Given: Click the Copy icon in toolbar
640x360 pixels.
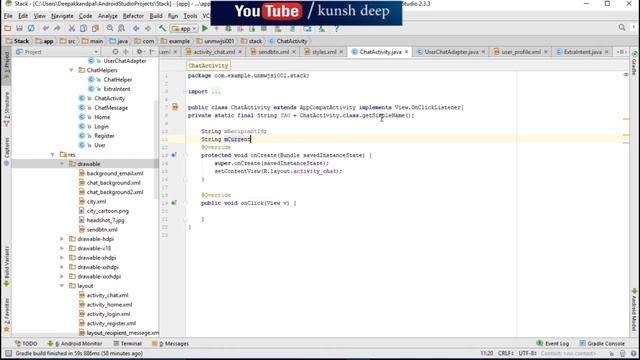Looking at the screenshot, I should (83, 28).
